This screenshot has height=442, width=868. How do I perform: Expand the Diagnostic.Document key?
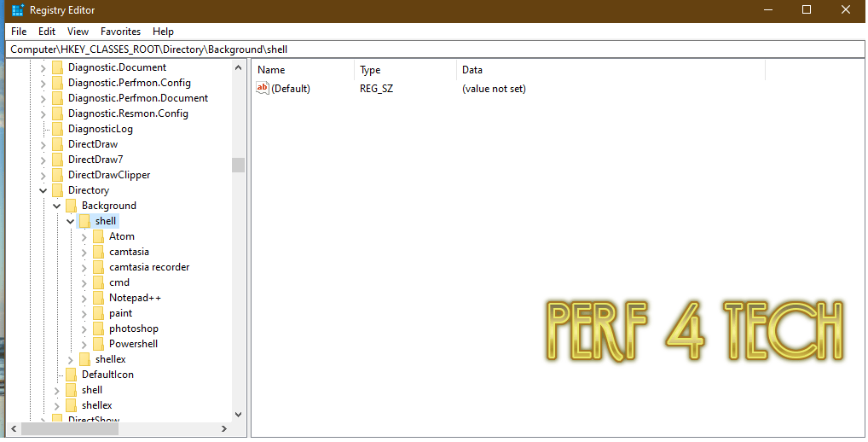[x=43, y=68]
